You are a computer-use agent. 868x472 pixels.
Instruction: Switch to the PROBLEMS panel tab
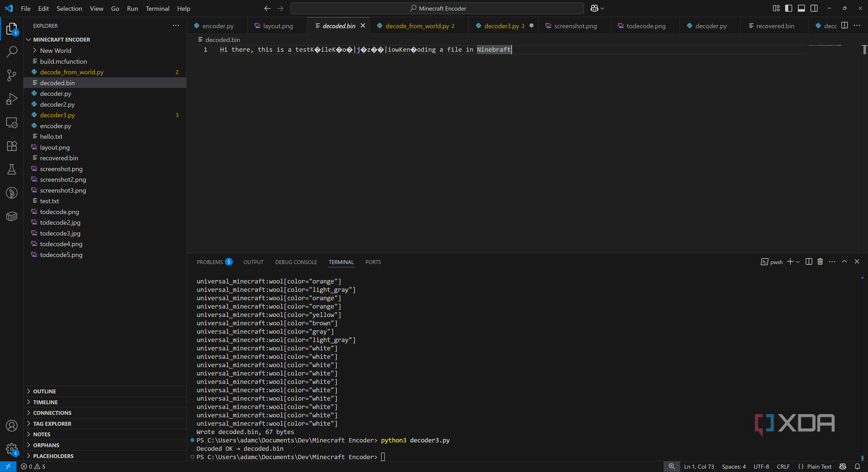[209, 262]
